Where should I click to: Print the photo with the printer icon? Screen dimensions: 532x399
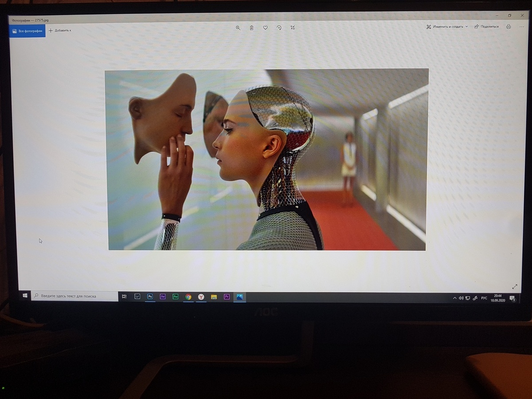[509, 27]
